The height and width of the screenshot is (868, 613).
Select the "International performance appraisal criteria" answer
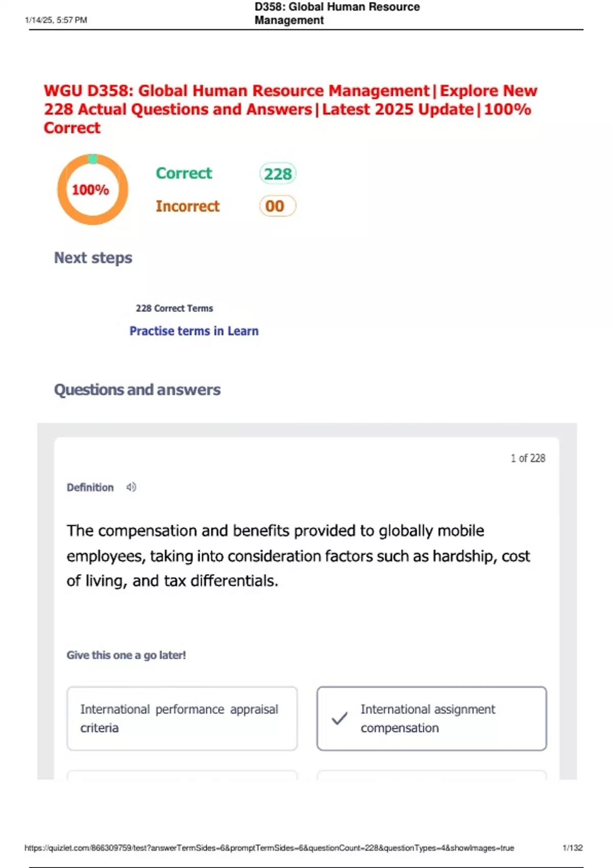pyautogui.click(x=182, y=718)
